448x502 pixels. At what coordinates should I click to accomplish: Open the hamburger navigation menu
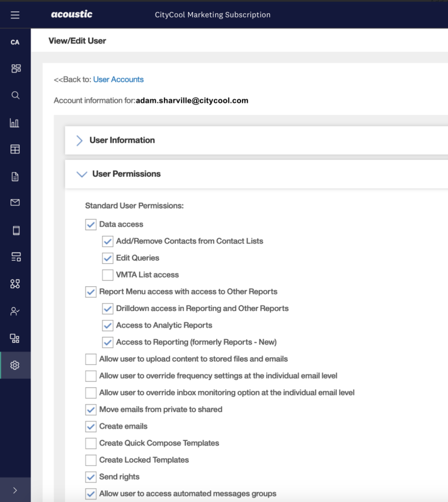(15, 15)
